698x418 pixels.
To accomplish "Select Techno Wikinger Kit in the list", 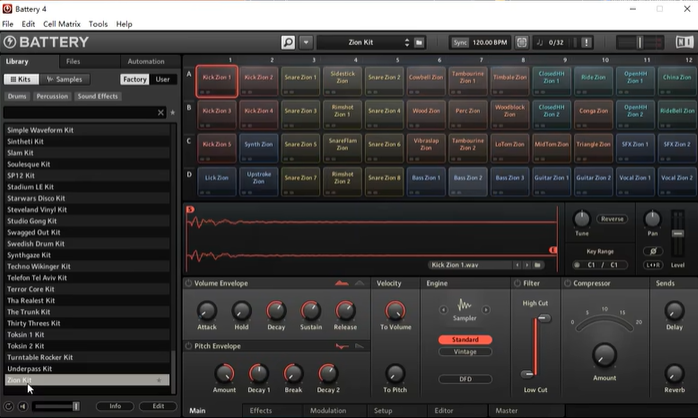I will [x=87, y=266].
